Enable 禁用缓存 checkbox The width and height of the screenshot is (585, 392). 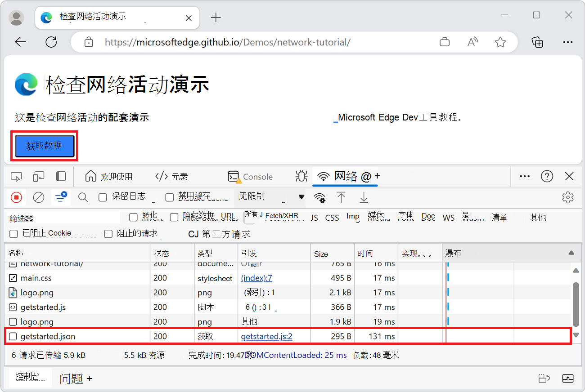coord(169,197)
